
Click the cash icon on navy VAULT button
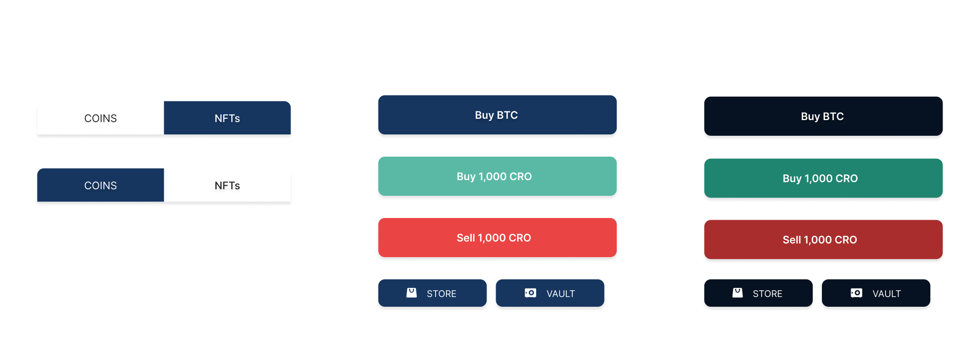tap(530, 293)
